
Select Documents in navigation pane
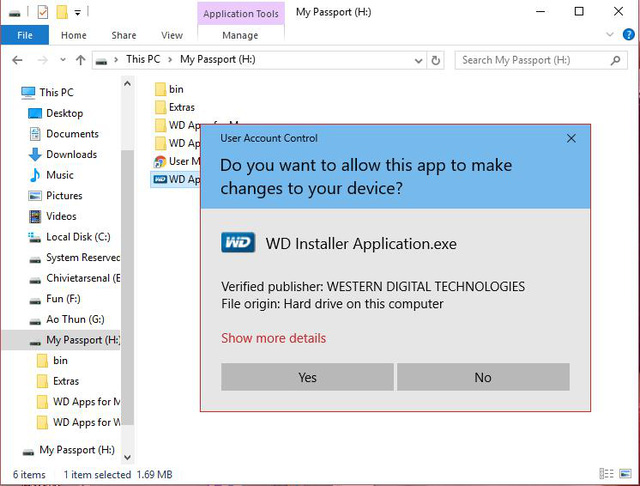(64, 134)
